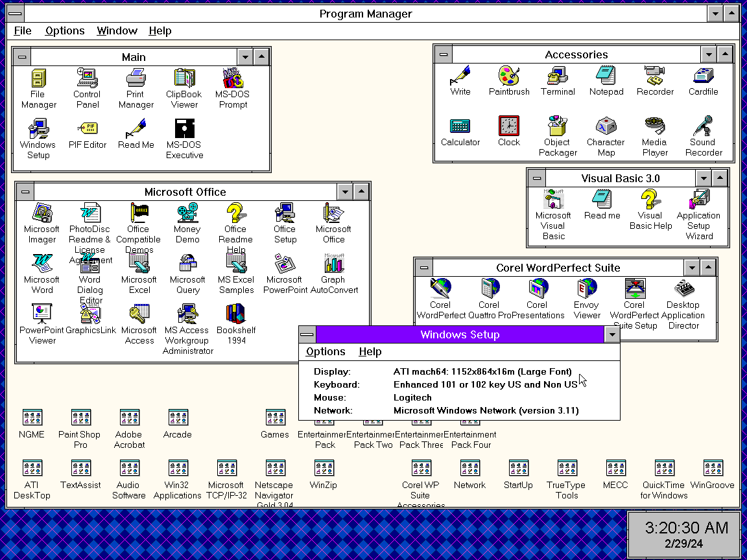Open the Microsoft Office window control-menu box
This screenshot has height=560, width=747.
[x=26, y=192]
